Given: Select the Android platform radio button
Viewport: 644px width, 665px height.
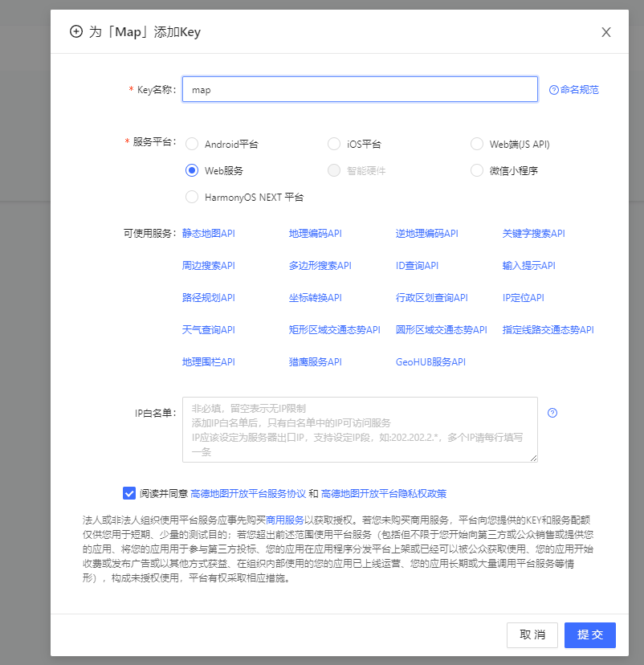Looking at the screenshot, I should [192, 145].
